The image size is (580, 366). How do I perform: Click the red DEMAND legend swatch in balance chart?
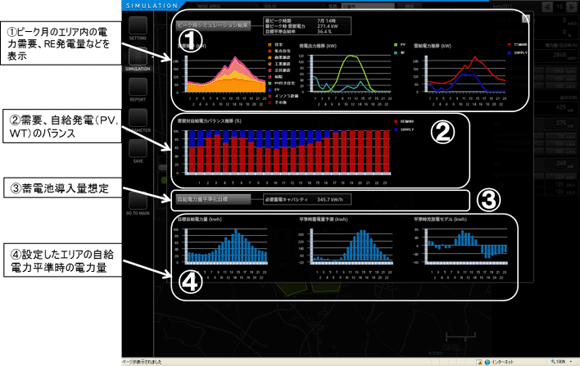pos(395,121)
